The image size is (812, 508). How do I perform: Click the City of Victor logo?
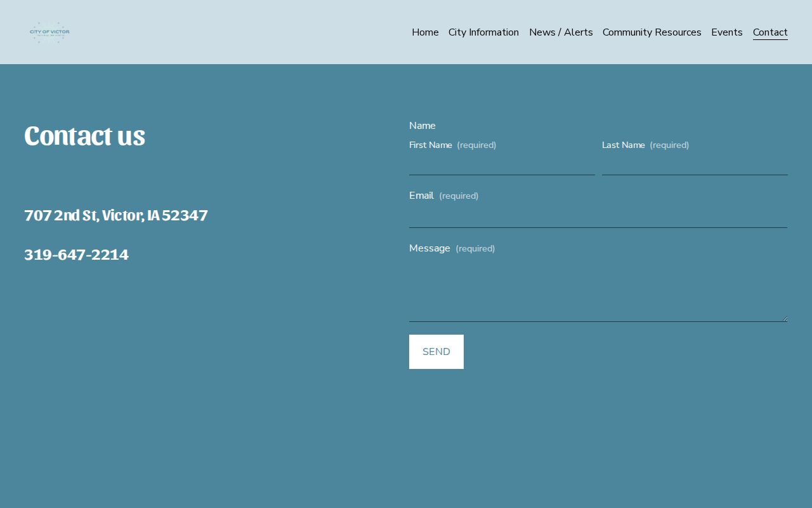49,32
